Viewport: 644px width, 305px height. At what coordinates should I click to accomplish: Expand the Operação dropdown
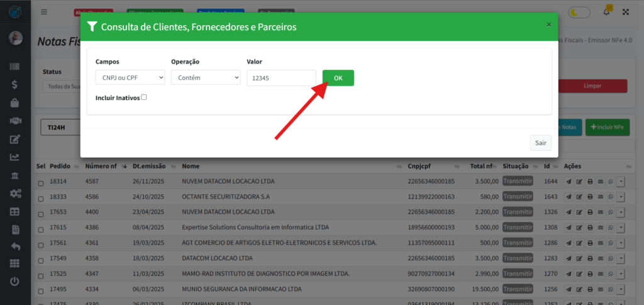pyautogui.click(x=206, y=77)
